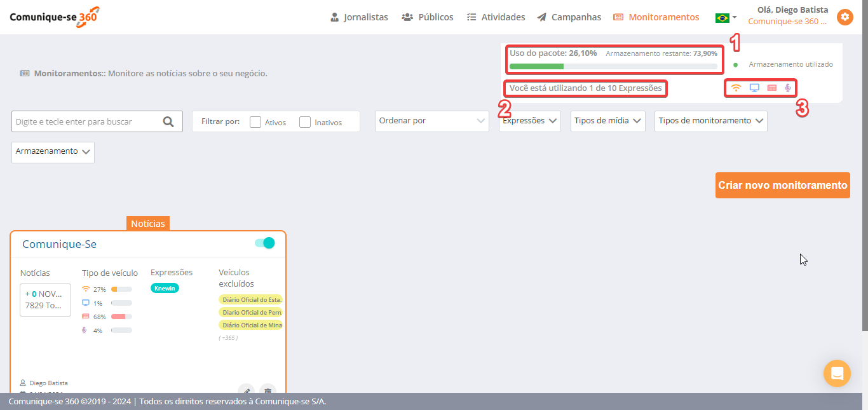868x410 pixels.
Task: Select the TV monitor icon in storage panel
Action: pos(754,88)
